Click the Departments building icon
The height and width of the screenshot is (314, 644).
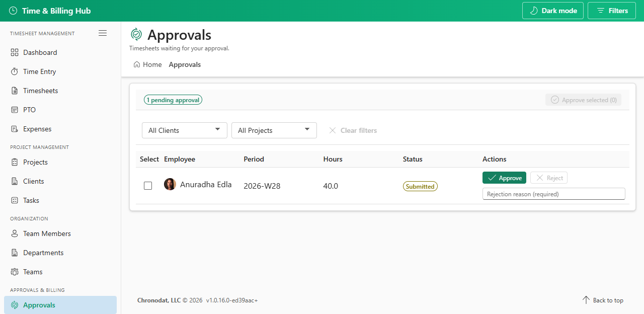coord(15,253)
